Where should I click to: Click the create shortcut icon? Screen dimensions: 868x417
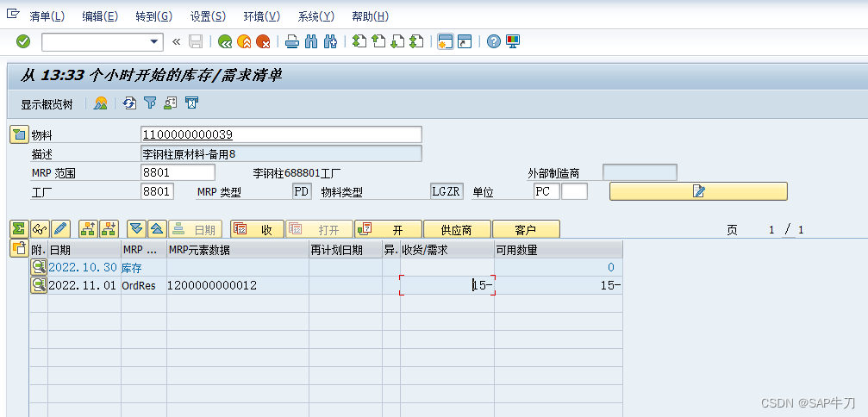coord(465,41)
